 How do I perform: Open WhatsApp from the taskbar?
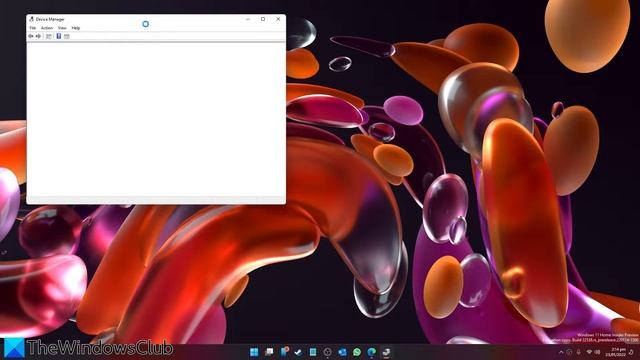click(357, 352)
